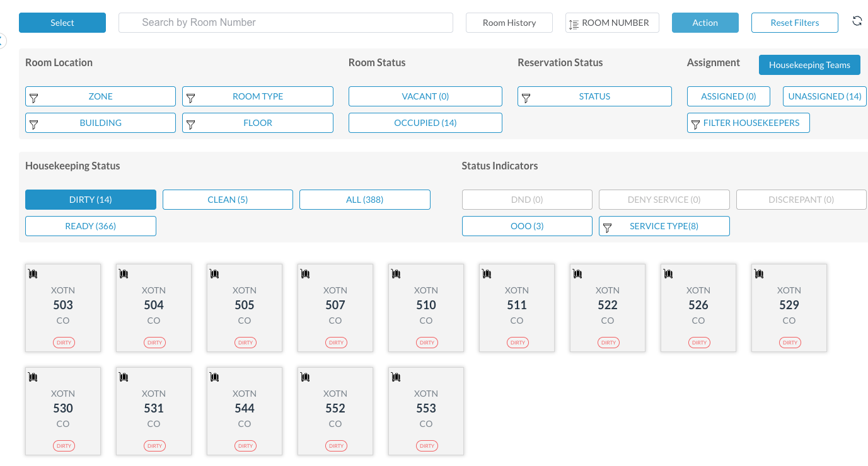Enable the OCCUPIED (14) room filter
The image size is (868, 466).
[x=425, y=123]
